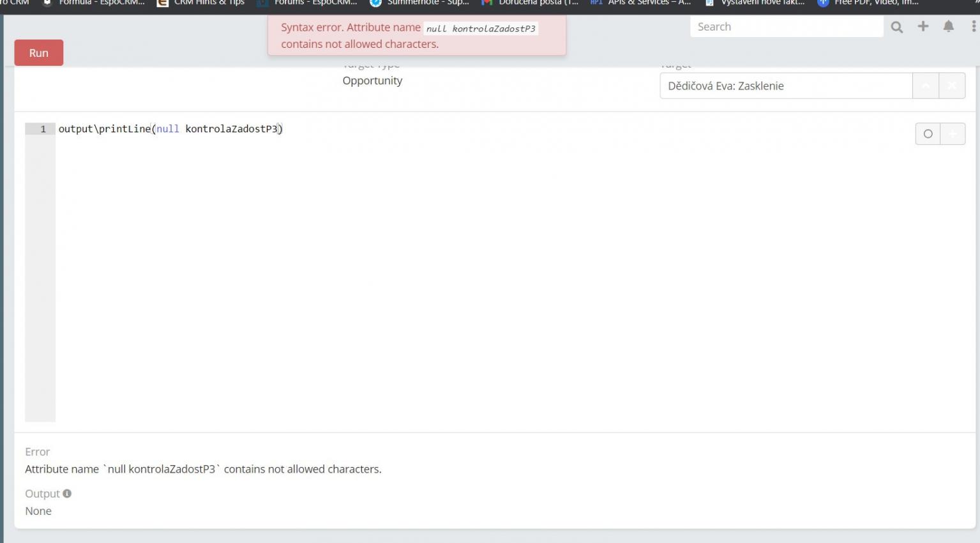Dismiss the Syntax error notification banner
Viewport: 980px width, 543px height.
(x=416, y=36)
